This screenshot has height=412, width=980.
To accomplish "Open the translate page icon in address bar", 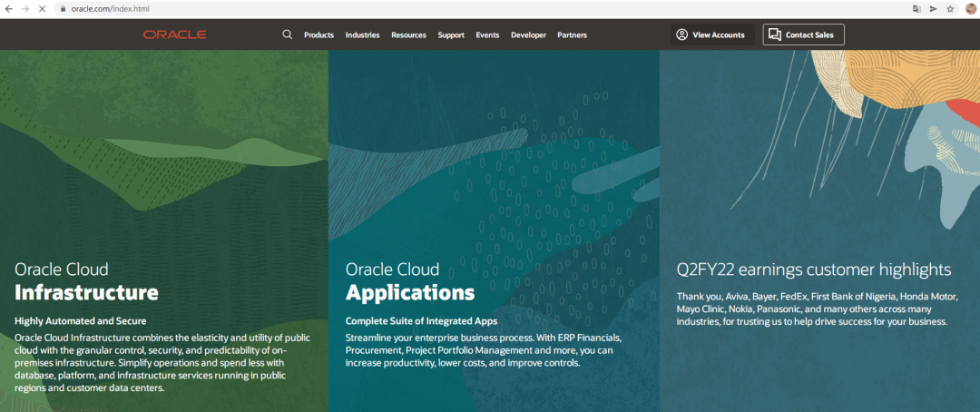I will (916, 9).
